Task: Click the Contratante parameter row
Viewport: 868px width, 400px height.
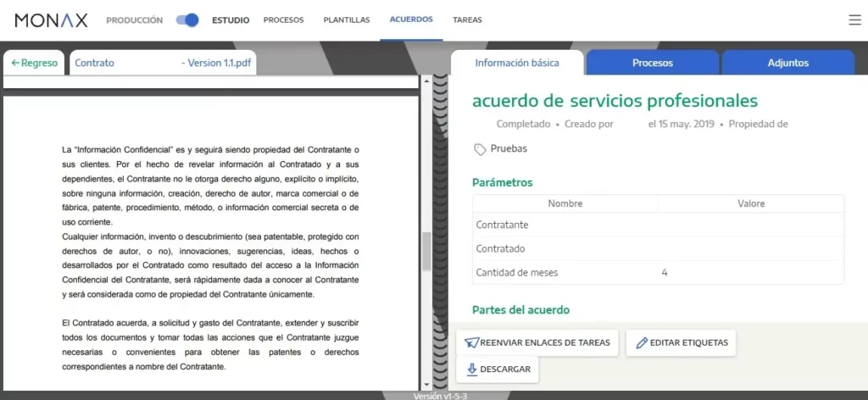Action: (658, 225)
